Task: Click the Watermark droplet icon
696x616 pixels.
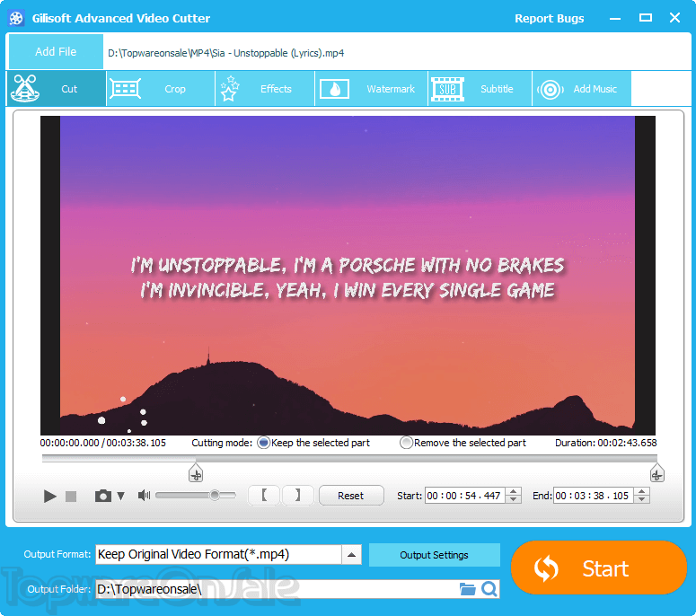Action: [334, 89]
